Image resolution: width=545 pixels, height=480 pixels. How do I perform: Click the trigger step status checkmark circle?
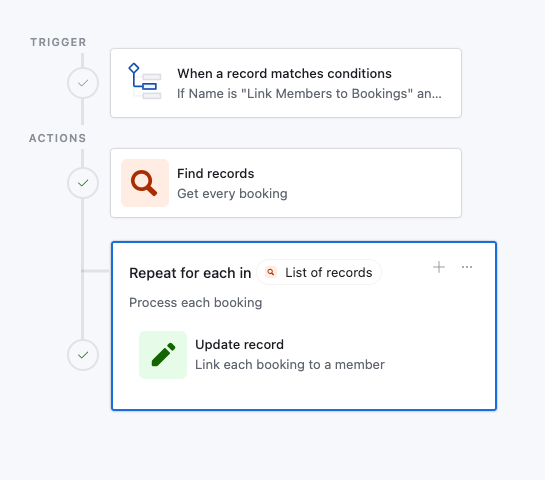[x=83, y=83]
